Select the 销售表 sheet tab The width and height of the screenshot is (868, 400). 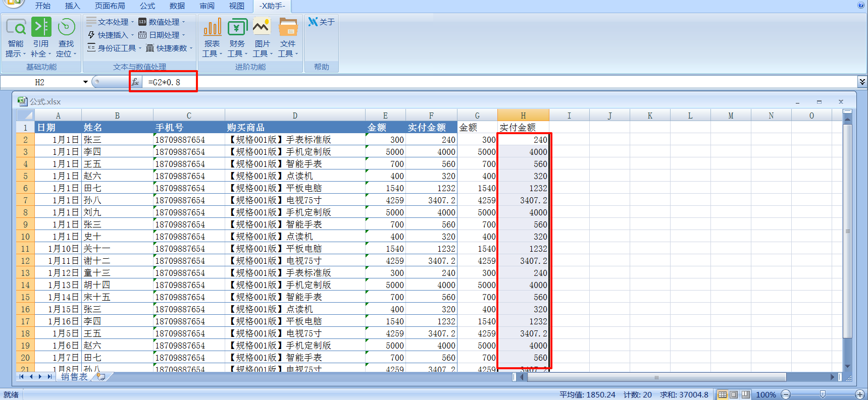point(74,377)
